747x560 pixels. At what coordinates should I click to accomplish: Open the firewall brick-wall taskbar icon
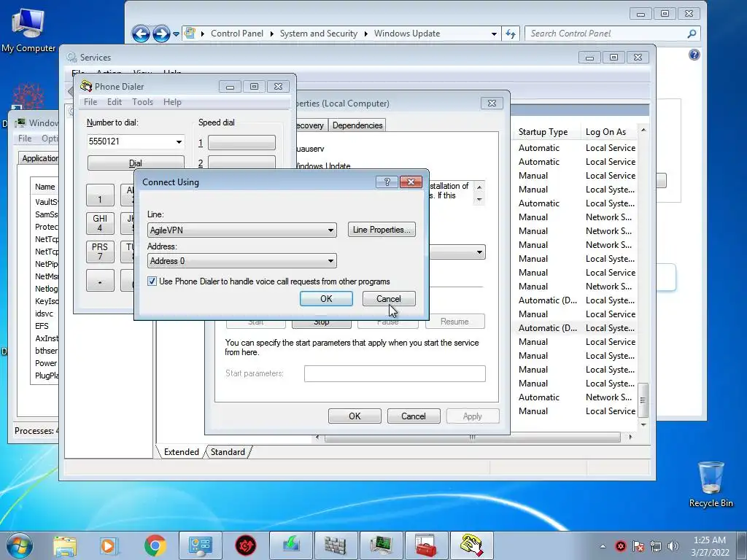[x=336, y=545]
